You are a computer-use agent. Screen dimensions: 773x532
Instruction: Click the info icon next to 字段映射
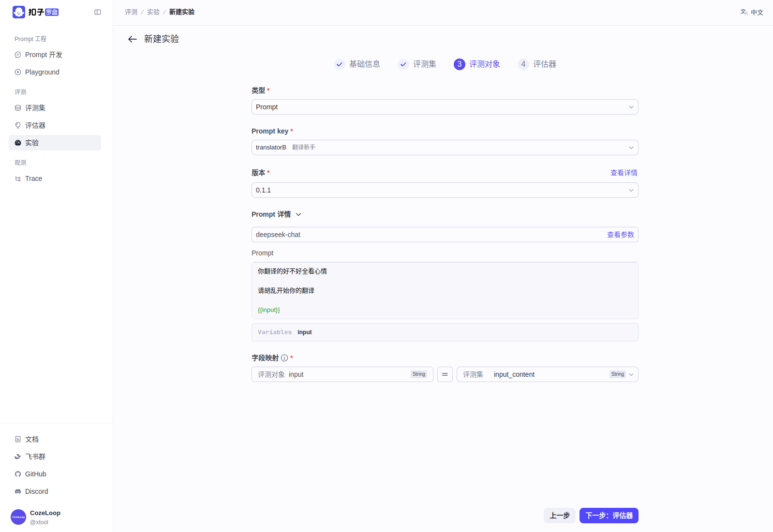pos(284,358)
